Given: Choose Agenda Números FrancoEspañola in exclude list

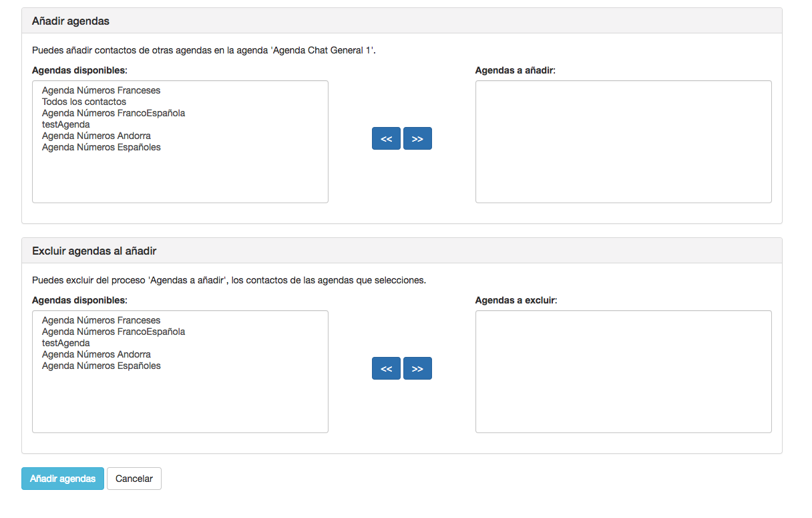Looking at the screenshot, I should pos(114,332).
